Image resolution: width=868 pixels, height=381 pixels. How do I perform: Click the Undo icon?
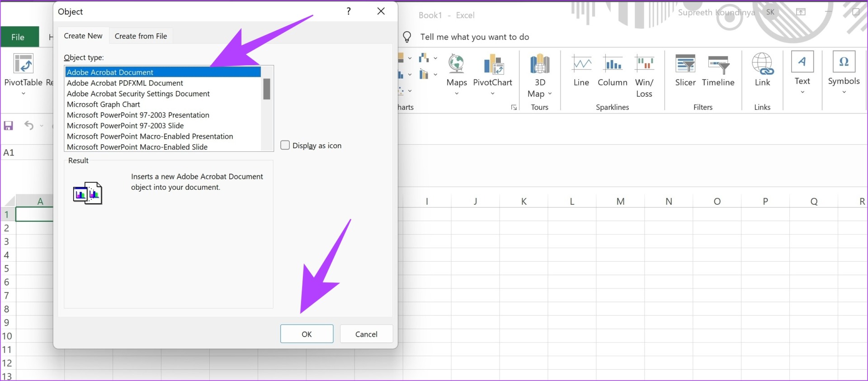29,126
